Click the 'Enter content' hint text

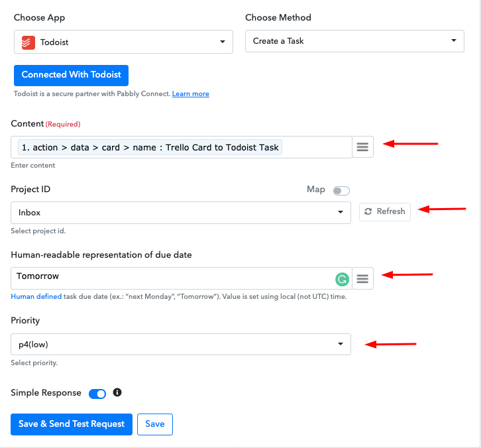33,165
